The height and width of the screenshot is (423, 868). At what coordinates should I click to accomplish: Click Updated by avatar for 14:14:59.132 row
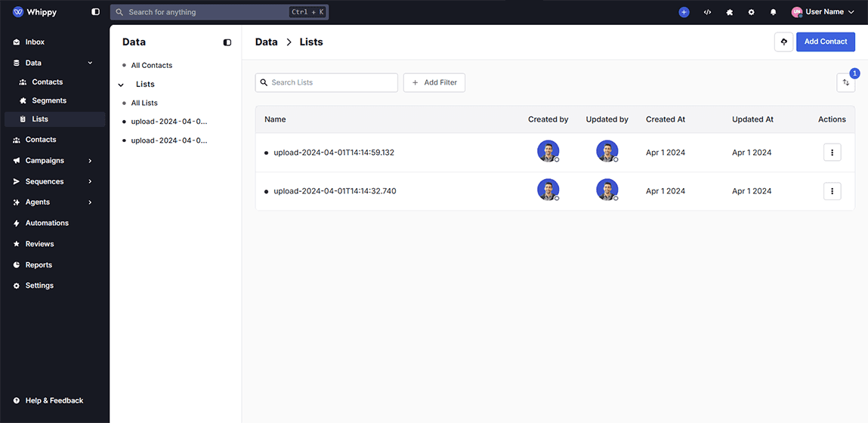pos(607,151)
